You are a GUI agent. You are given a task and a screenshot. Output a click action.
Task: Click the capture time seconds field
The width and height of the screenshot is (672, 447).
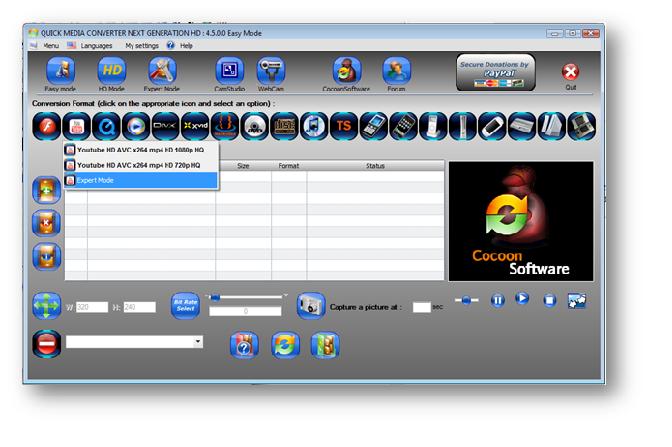421,307
